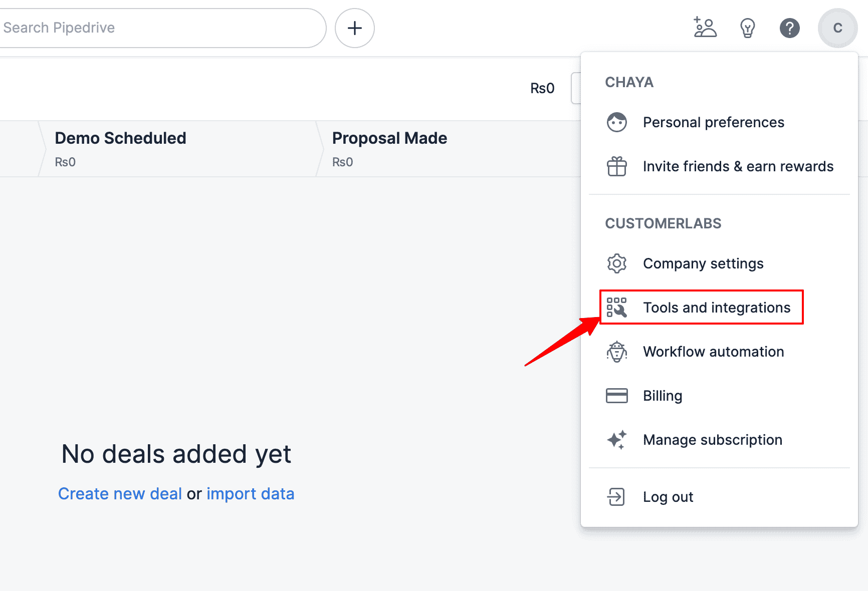Click the gift icon for Invite friends
Viewport: 868px width, 591px height.
(x=617, y=166)
